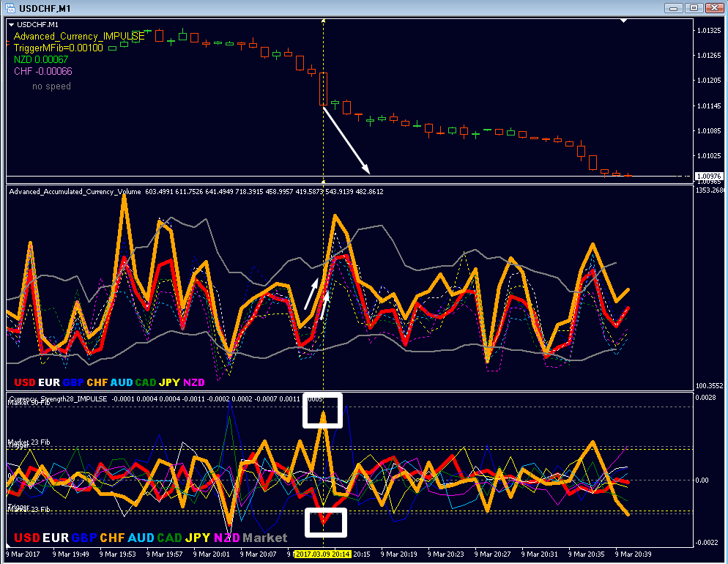Viewport: 728px width, 564px height.
Task: Select the Advanced_Accumulated_Currency_Volume indicator title
Action: (x=75, y=192)
